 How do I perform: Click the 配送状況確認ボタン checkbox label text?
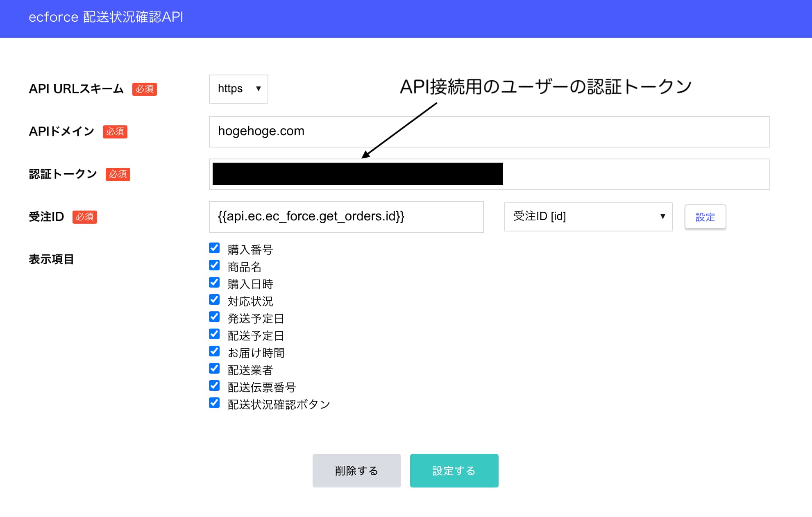tap(279, 405)
